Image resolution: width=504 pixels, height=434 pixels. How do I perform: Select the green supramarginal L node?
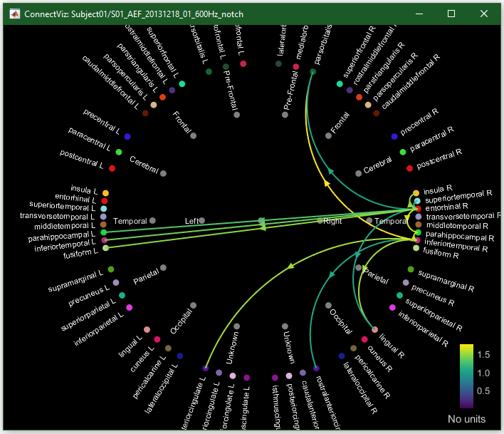coord(110,269)
